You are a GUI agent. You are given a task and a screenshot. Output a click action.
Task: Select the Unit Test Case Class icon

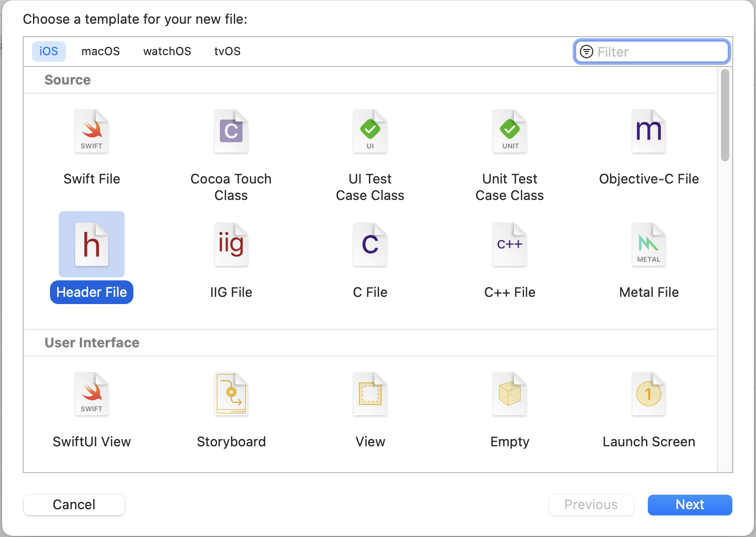pyautogui.click(x=510, y=131)
